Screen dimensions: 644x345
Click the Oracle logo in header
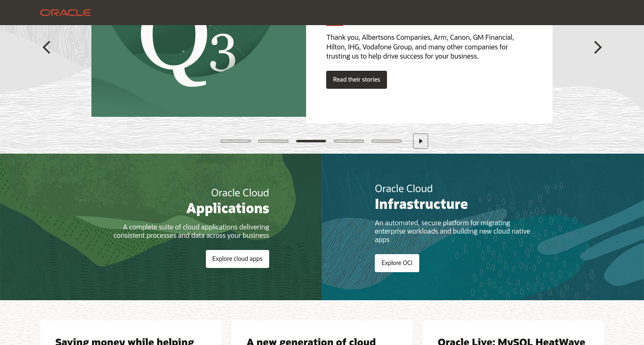(x=65, y=13)
